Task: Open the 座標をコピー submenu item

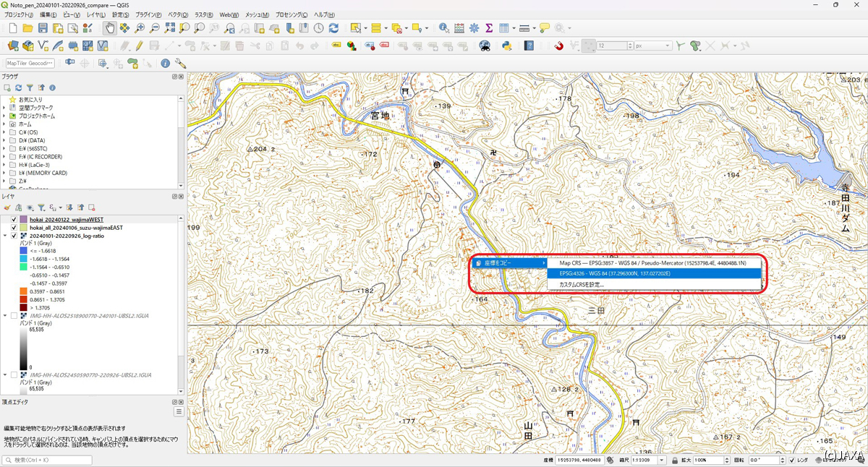Action: (509, 263)
